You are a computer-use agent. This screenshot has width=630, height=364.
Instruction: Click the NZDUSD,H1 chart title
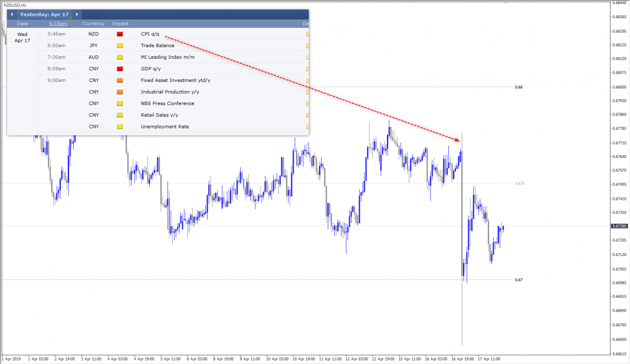pyautogui.click(x=15, y=5)
